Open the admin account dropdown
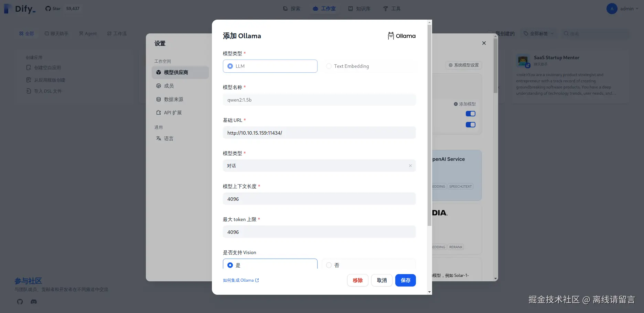Image resolution: width=644 pixels, height=313 pixels. [623, 9]
